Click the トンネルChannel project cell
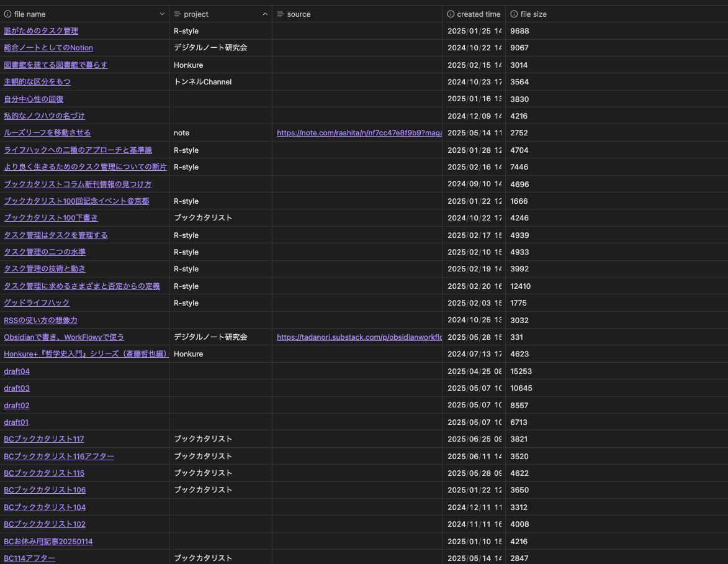728x564 pixels. coord(202,82)
